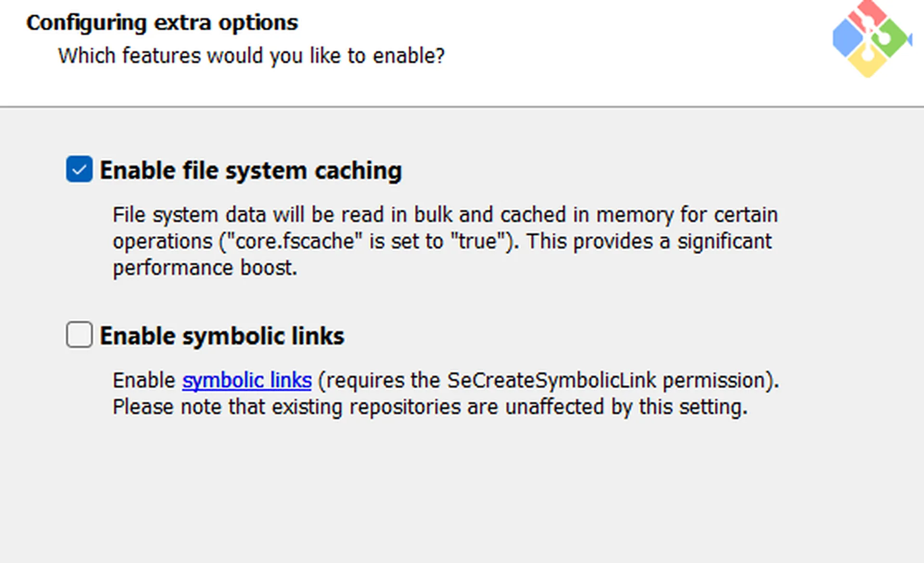Click the word 'Enable' before the hyperlink

[144, 381]
